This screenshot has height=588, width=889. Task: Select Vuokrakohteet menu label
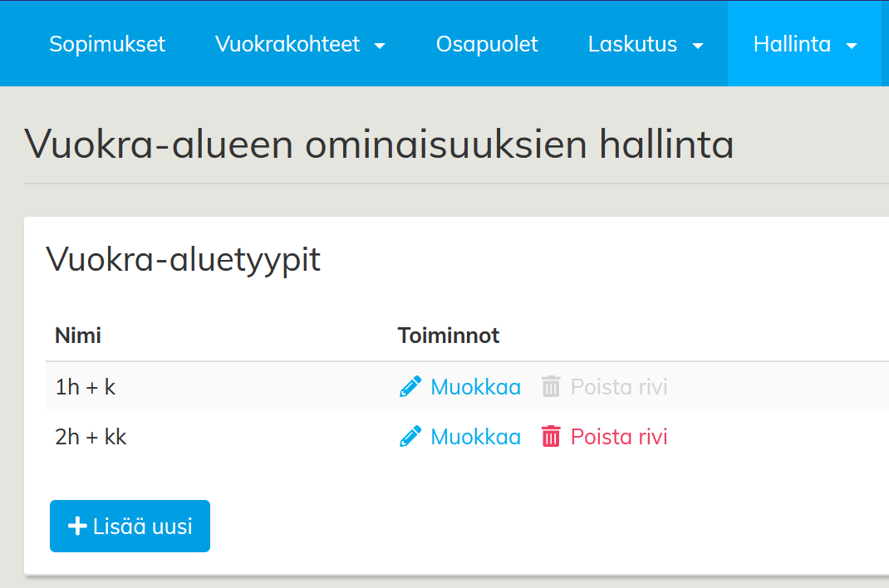pos(287,44)
